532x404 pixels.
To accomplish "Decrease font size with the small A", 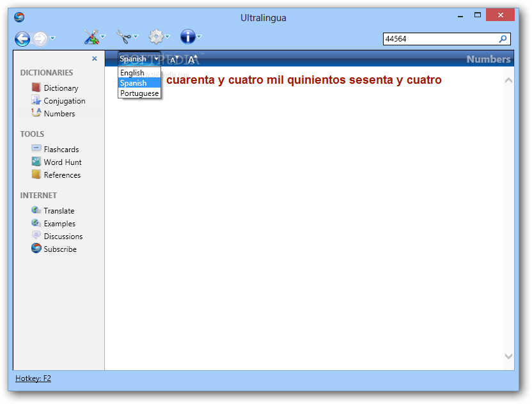I will (x=174, y=59).
